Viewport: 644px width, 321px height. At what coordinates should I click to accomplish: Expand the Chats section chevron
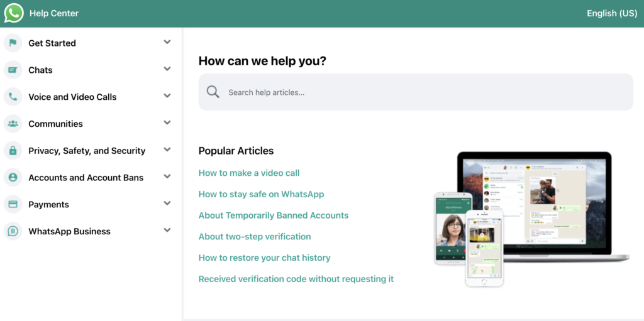(167, 68)
